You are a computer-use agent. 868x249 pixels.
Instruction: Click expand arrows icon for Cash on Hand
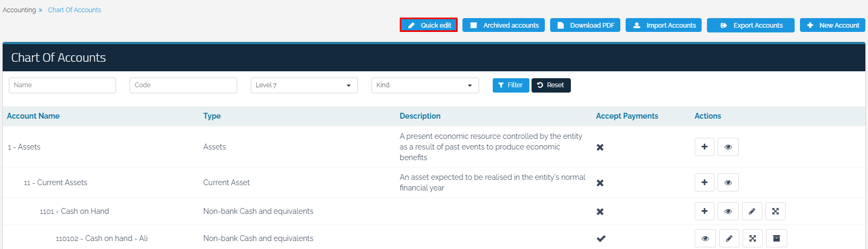775,211
